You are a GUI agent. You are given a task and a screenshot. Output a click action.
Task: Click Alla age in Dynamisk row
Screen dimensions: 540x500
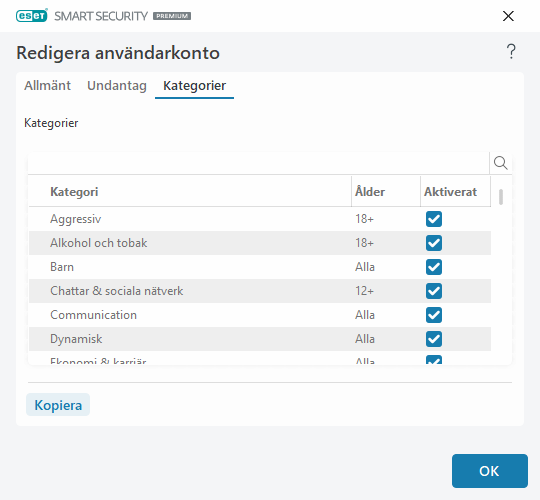click(x=365, y=339)
